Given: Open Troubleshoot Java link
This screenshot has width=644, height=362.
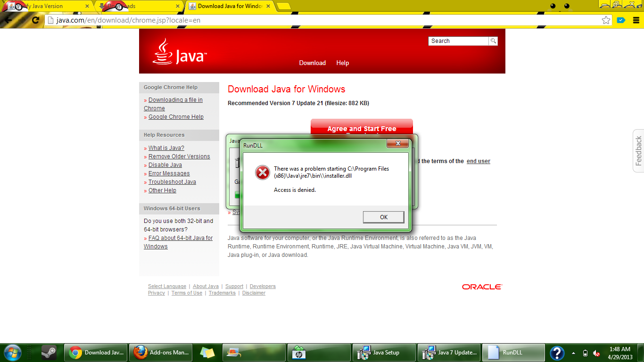Looking at the screenshot, I should tap(172, 182).
